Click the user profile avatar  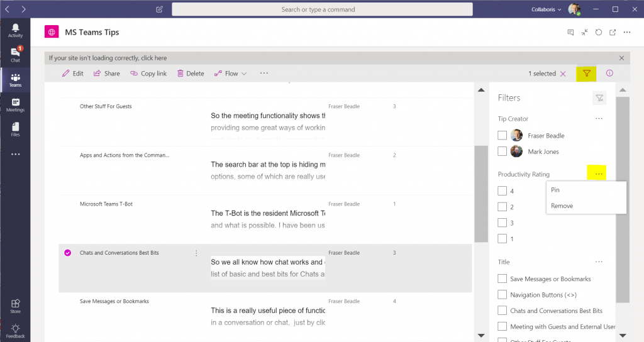click(574, 9)
